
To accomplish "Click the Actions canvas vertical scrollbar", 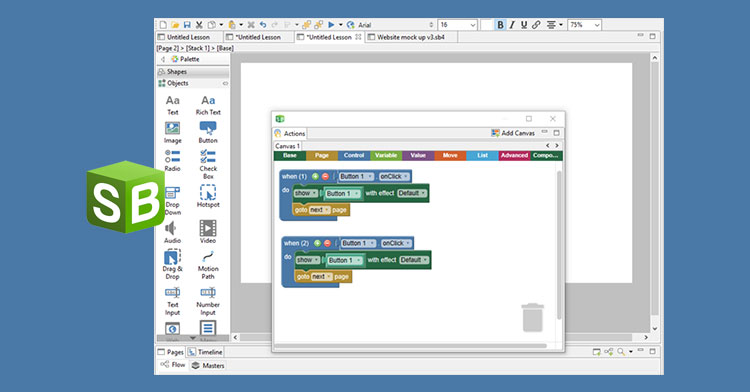I will pos(559,245).
